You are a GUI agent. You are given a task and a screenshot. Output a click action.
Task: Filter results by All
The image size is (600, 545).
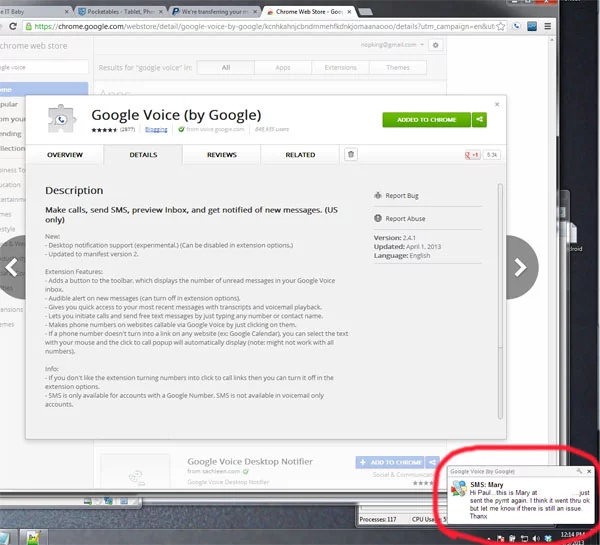(x=226, y=67)
